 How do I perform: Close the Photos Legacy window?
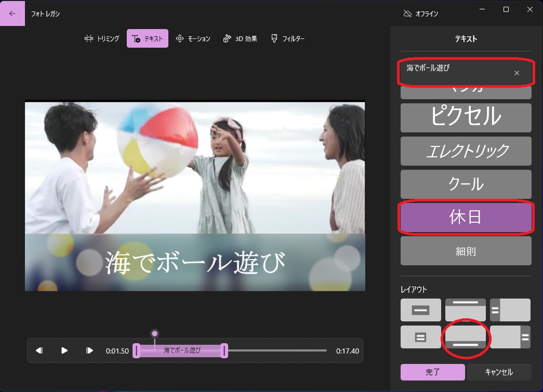tap(530, 9)
